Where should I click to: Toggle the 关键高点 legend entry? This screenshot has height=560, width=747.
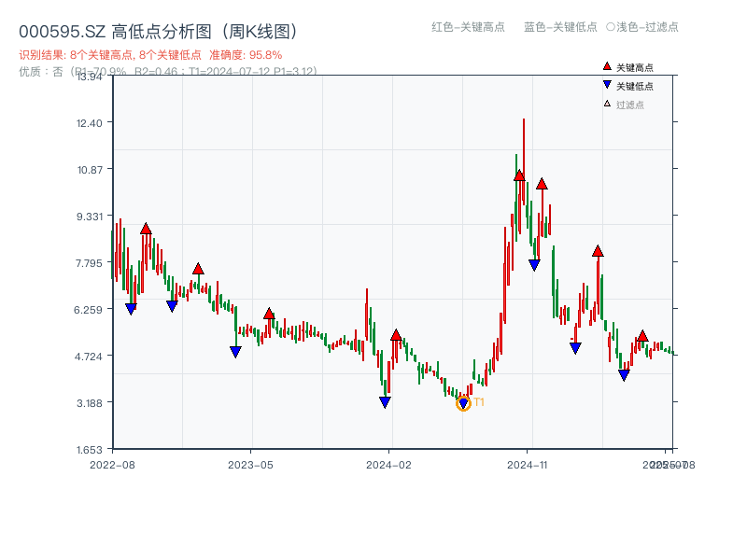pos(628,67)
